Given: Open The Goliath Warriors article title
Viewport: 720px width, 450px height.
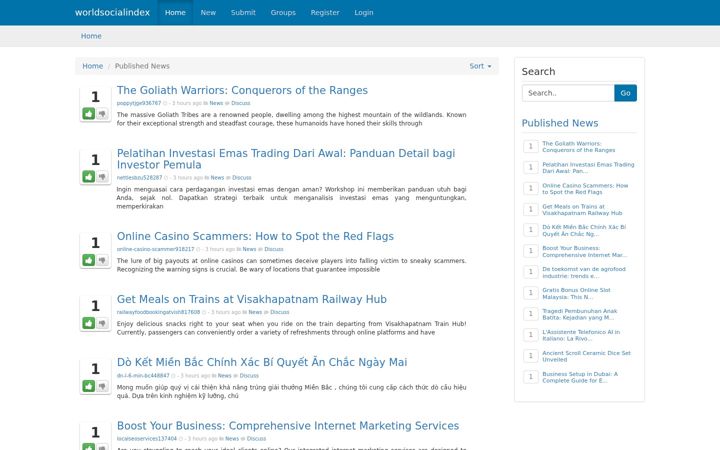Looking at the screenshot, I should (x=242, y=90).
